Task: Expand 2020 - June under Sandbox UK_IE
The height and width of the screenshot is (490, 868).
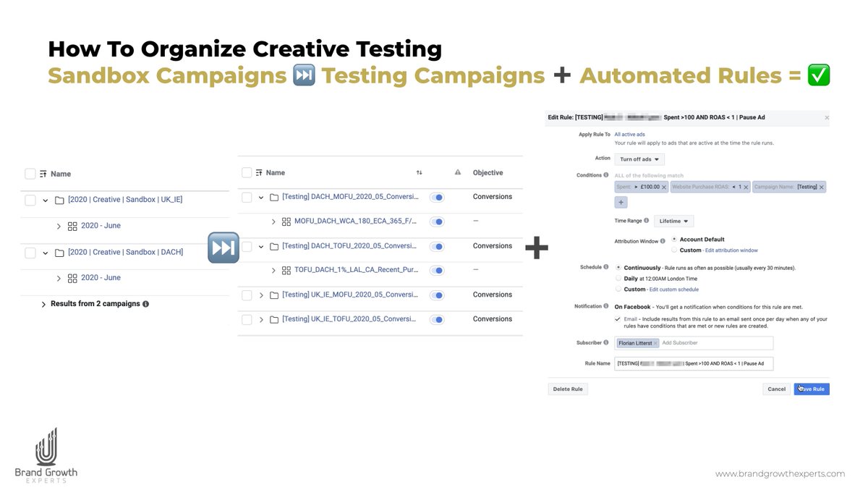Action: (x=59, y=226)
